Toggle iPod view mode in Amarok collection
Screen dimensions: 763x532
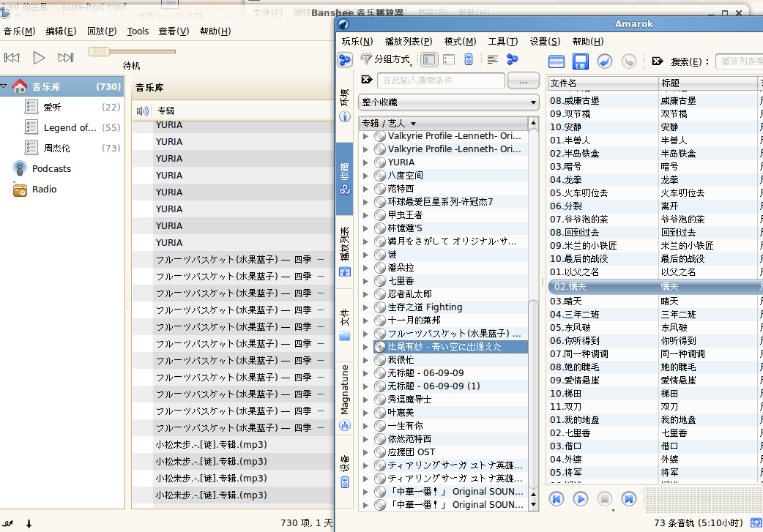(x=469, y=60)
